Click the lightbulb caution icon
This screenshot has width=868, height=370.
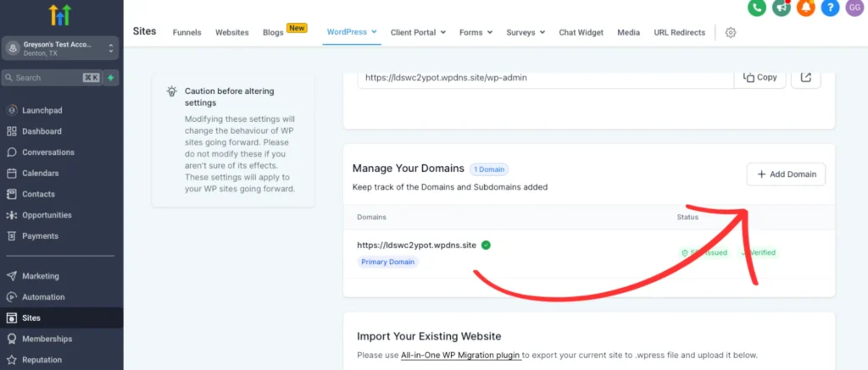172,91
